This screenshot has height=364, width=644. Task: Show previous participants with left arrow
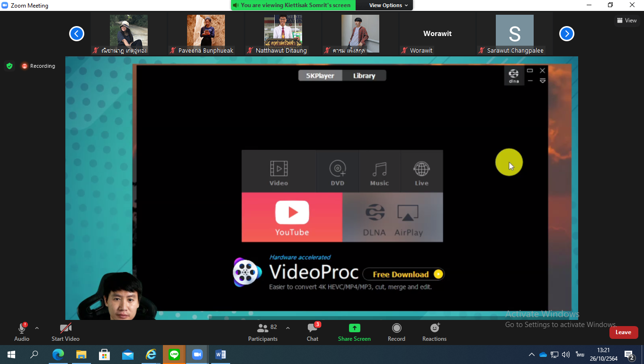click(x=77, y=34)
